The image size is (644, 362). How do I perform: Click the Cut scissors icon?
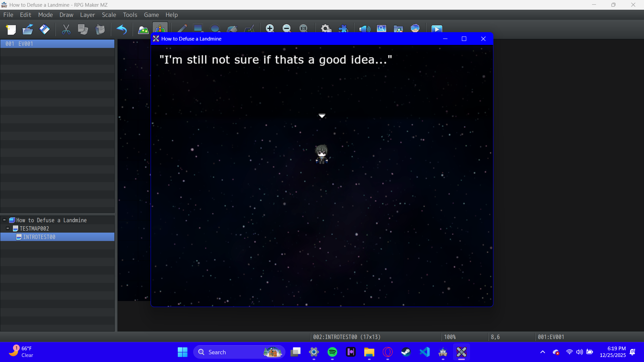pos(66,29)
